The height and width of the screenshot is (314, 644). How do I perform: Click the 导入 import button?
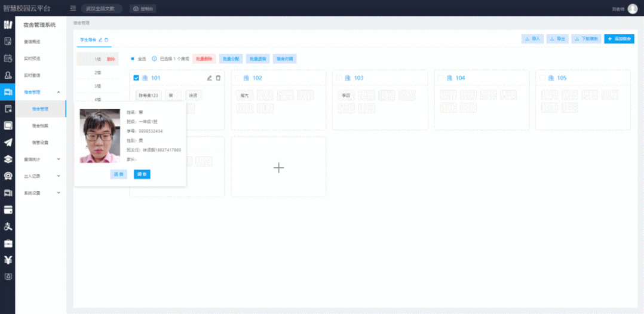coord(533,39)
